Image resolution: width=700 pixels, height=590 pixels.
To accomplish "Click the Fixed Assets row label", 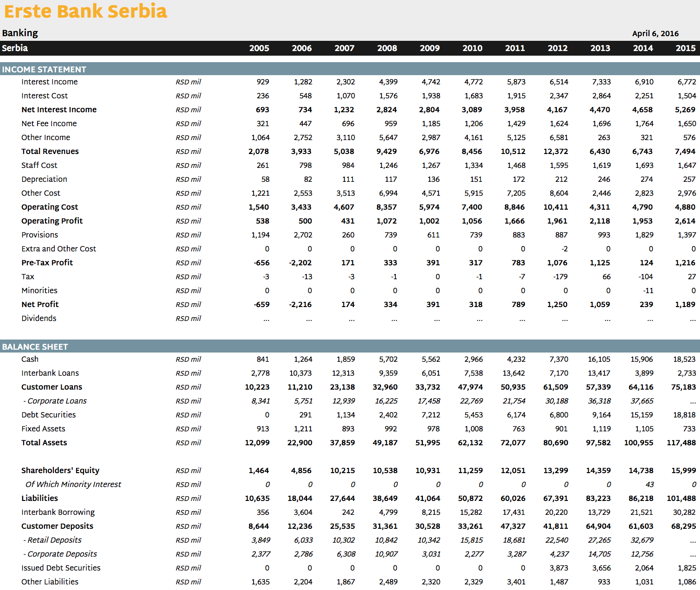I will (x=43, y=429).
